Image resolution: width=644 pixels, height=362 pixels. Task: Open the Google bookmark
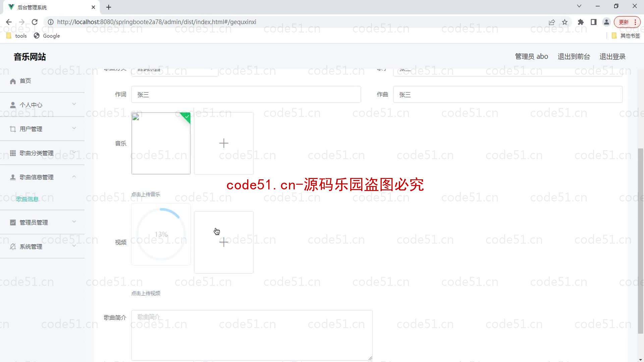click(47, 36)
